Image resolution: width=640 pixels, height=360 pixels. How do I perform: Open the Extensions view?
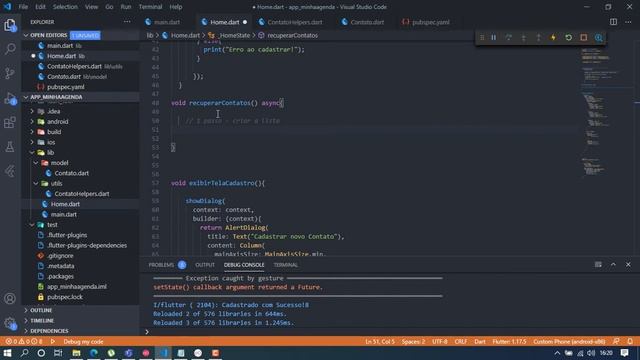tap(10, 122)
